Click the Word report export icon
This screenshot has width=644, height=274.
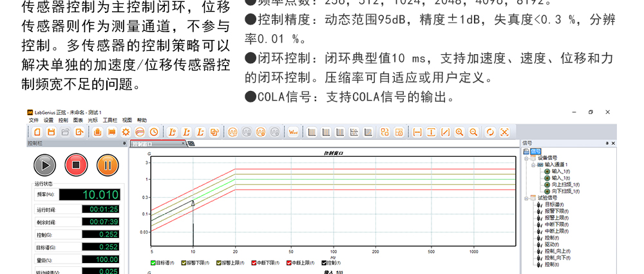[292, 132]
